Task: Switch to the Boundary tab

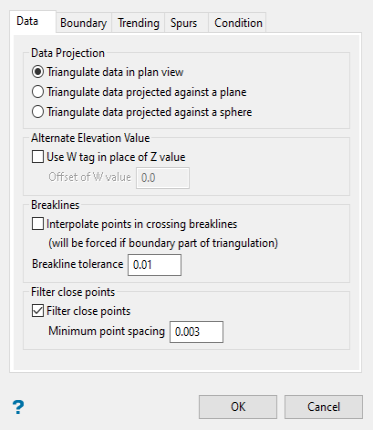Action: click(83, 23)
